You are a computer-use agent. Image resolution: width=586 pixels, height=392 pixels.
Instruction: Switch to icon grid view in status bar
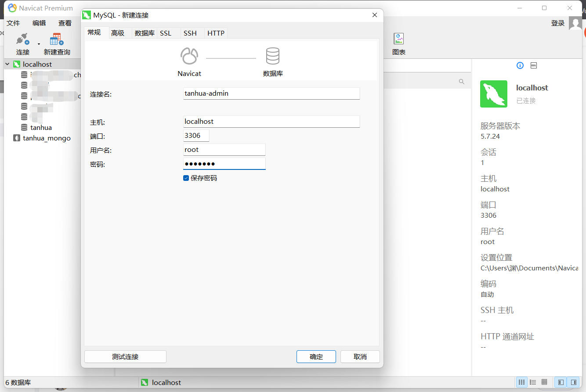(521, 382)
